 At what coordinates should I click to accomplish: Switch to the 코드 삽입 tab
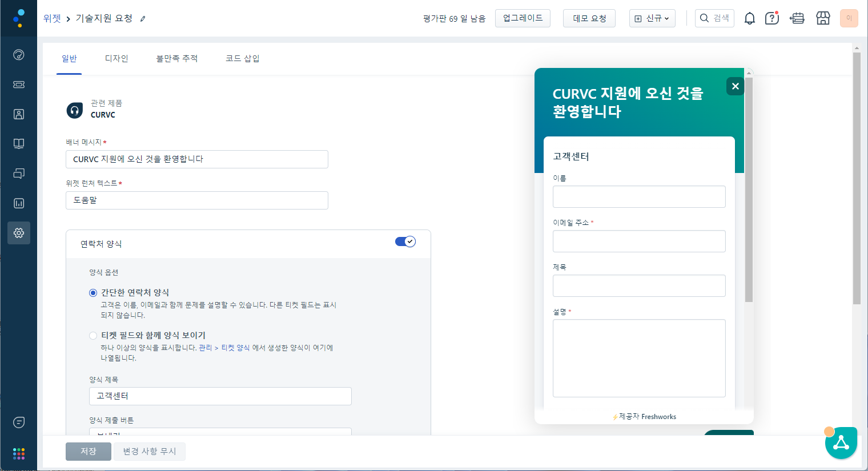242,58
